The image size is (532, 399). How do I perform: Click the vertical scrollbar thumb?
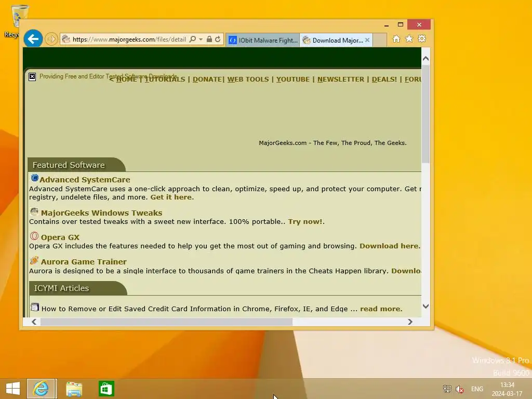[x=426, y=114]
